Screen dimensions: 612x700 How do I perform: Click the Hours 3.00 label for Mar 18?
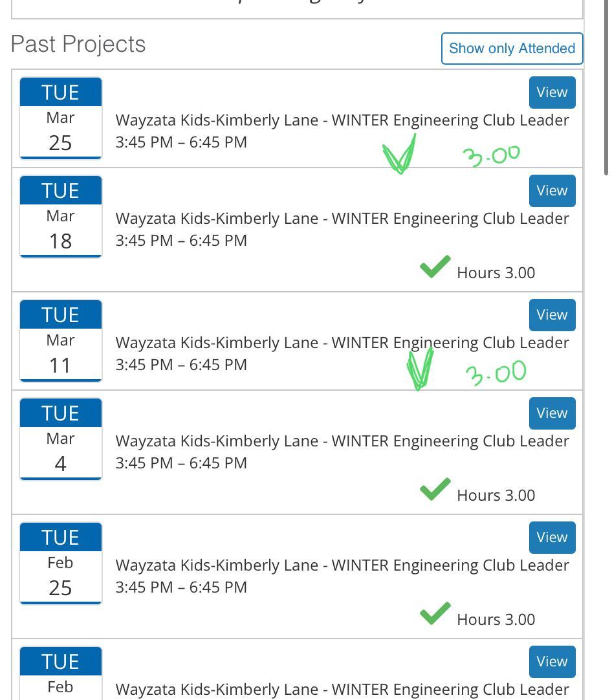pos(496,273)
